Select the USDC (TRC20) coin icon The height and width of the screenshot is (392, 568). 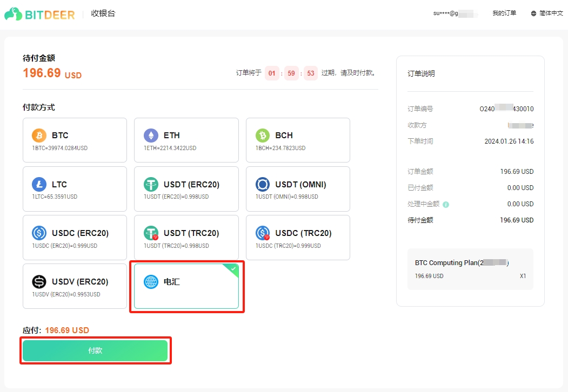[x=263, y=233]
